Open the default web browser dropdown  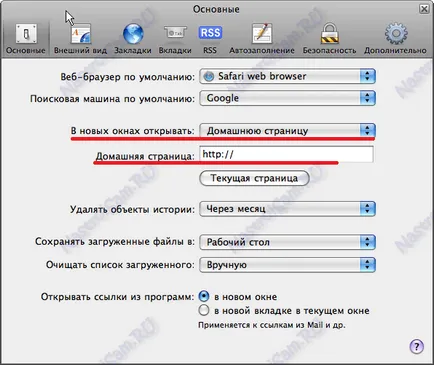coord(287,76)
